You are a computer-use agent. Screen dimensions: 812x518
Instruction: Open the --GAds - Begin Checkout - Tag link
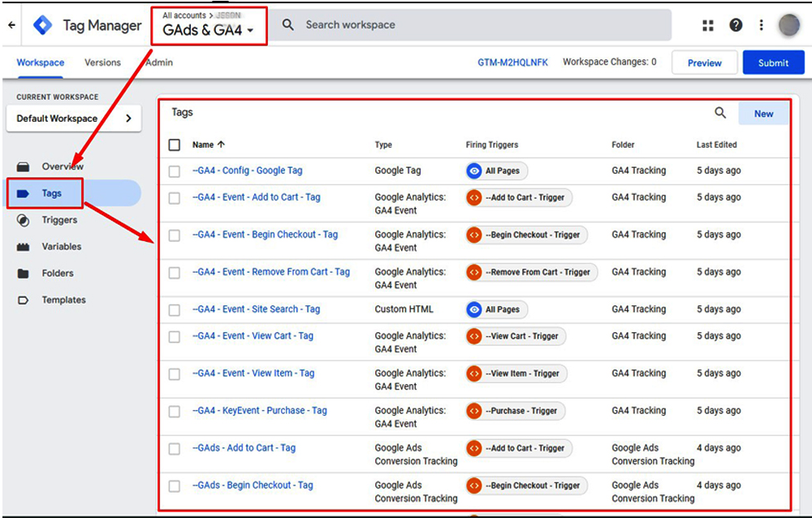pyautogui.click(x=253, y=486)
